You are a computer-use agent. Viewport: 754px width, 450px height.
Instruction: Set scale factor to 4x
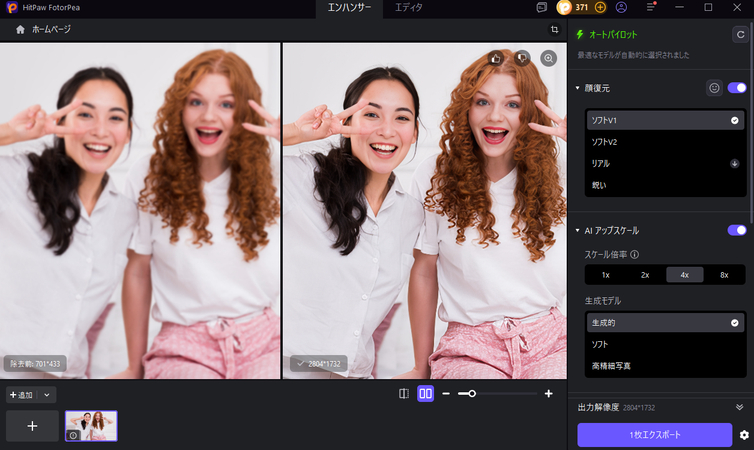(x=684, y=275)
